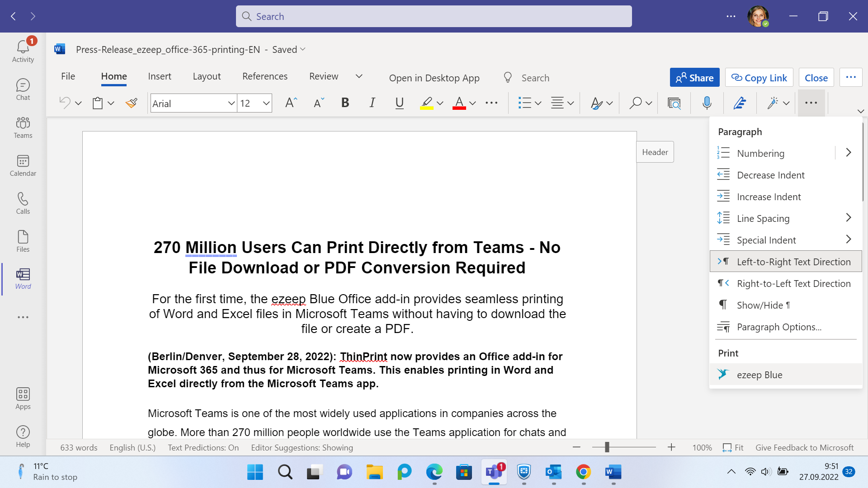Close the ribbon overflow ellipsis menu
The height and width of the screenshot is (488, 868).
tap(811, 103)
